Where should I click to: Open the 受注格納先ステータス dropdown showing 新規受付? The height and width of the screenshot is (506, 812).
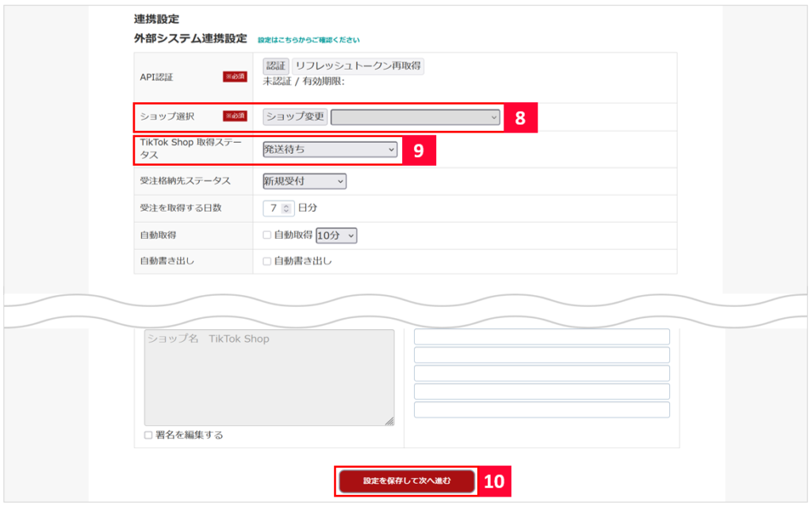[304, 182]
